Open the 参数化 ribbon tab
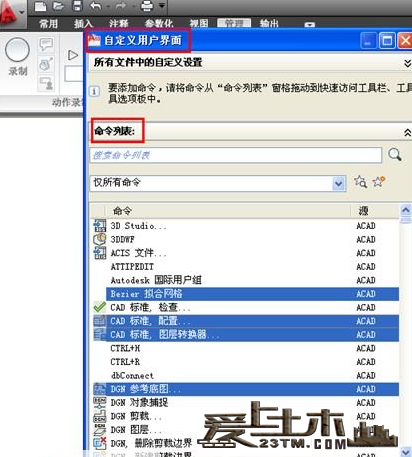The image size is (412, 457). (159, 24)
